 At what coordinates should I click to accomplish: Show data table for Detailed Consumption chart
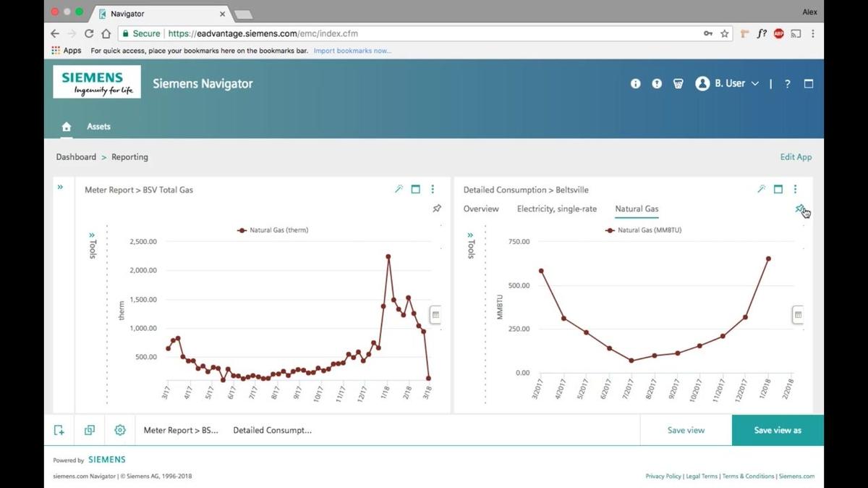click(x=798, y=315)
